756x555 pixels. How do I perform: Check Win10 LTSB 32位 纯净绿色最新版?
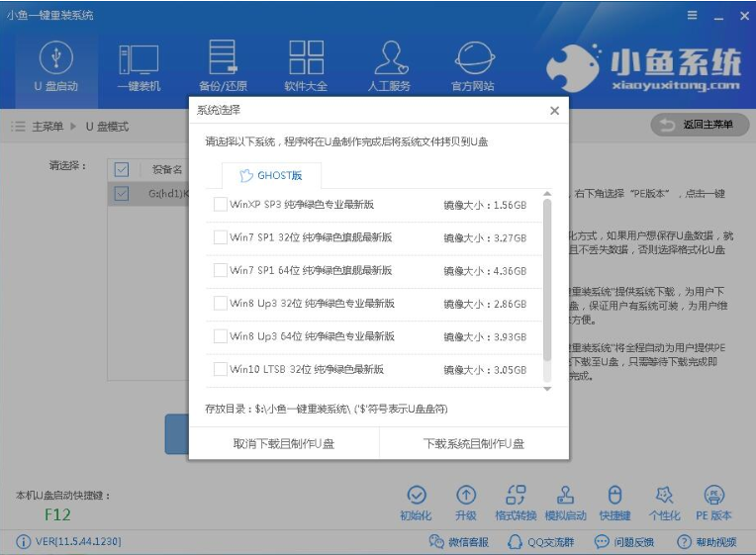click(x=221, y=369)
